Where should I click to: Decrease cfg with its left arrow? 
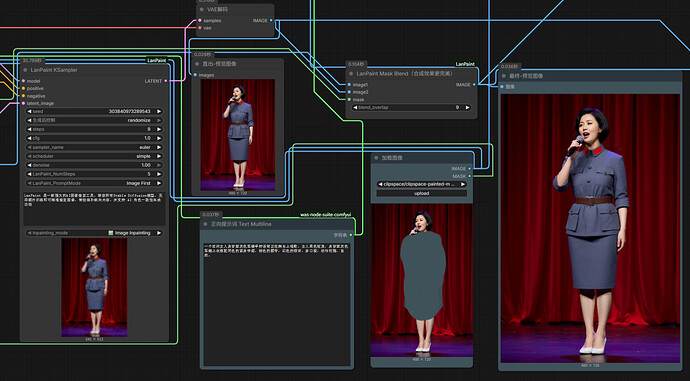tap(29, 138)
